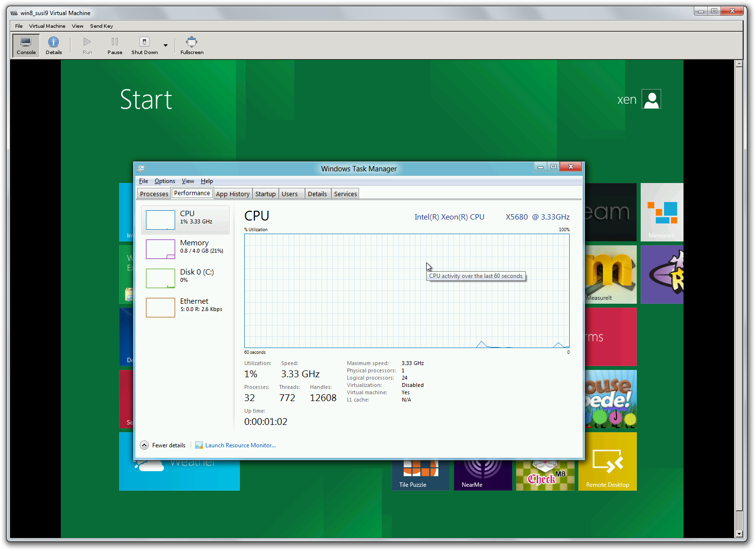756x551 pixels.
Task: Open the Remote Desktop tile
Action: coord(607,461)
